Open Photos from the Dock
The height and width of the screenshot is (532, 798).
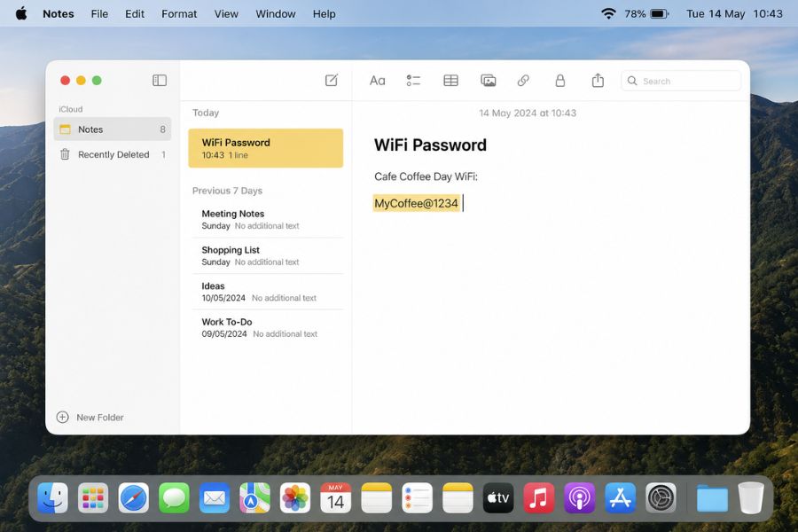295,498
